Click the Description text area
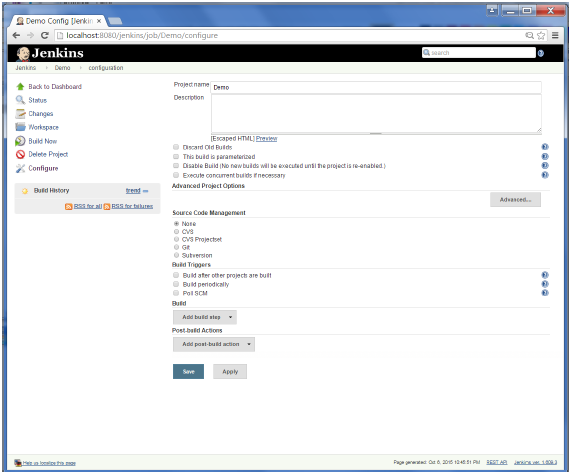Viewport: 571px width, 474px height. pyautogui.click(x=376, y=114)
